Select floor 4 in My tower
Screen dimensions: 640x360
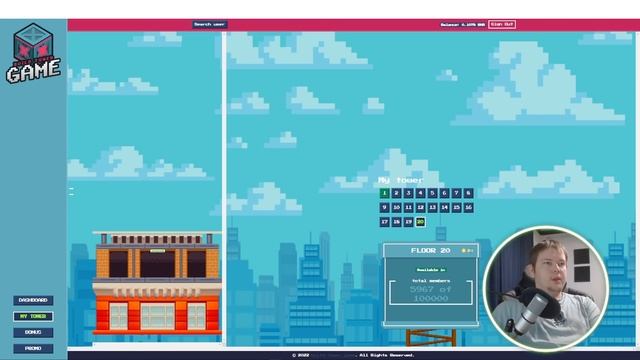point(420,193)
